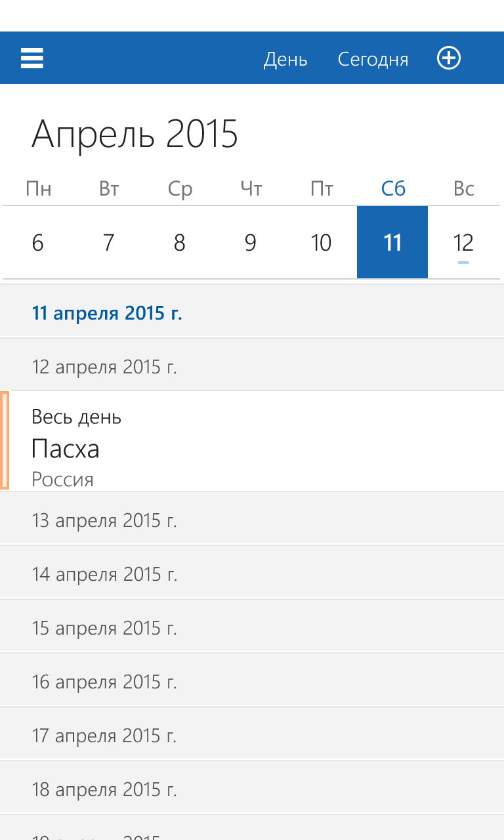
Task: Select day 7 in the week strip
Action: tap(109, 243)
